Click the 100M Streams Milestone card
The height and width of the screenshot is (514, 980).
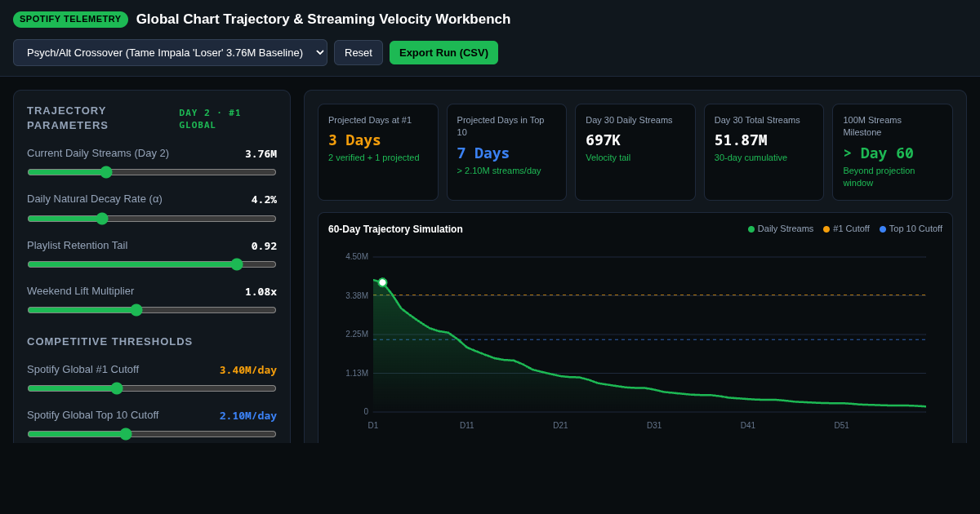coord(893,152)
